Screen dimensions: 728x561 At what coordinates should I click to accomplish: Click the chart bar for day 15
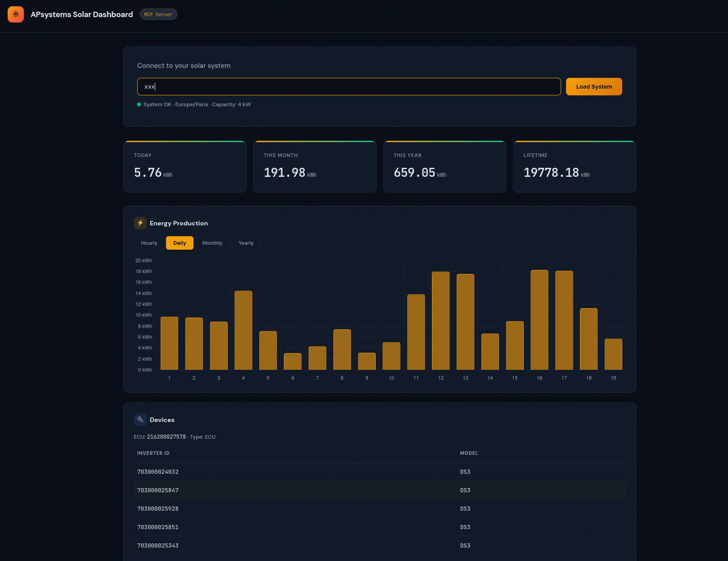[515, 346]
